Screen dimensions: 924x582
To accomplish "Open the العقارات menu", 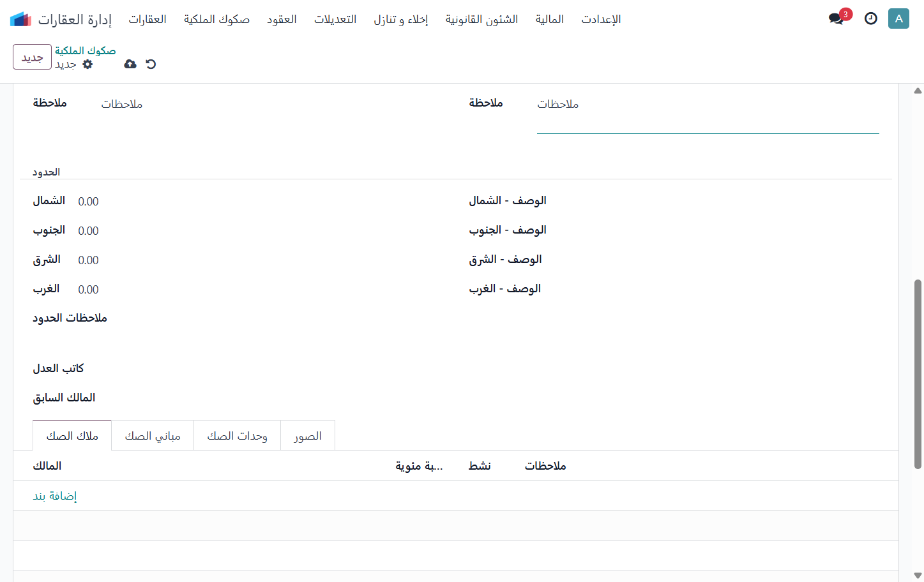I will (148, 19).
